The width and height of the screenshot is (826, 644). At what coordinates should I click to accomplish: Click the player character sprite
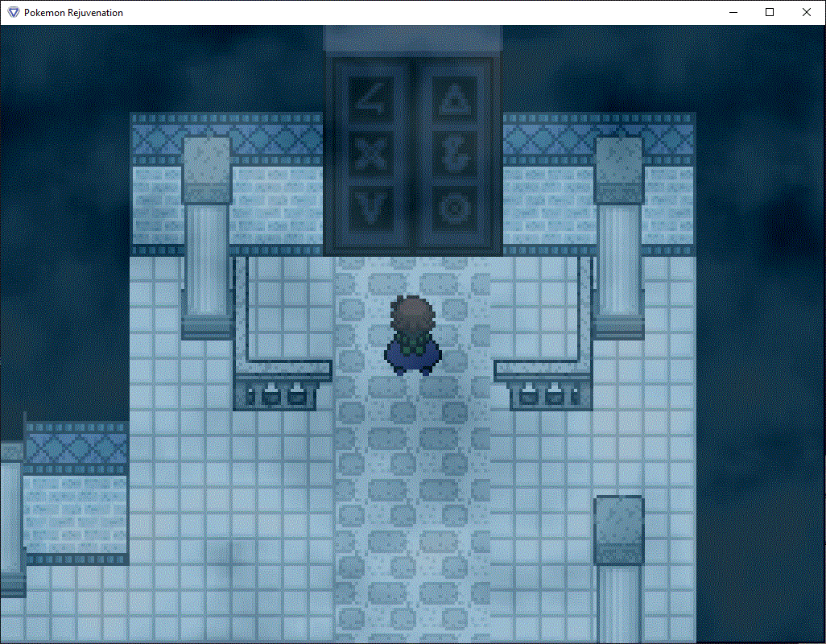pyautogui.click(x=413, y=336)
